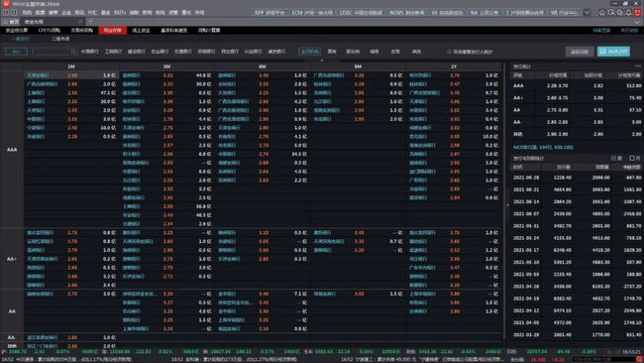Click the forward navigation arrow icon
The height and width of the screenshot is (363, 644).
click(13, 13)
